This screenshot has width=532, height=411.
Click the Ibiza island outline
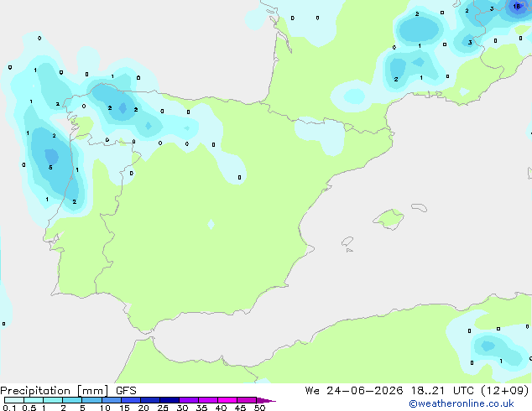(347, 242)
